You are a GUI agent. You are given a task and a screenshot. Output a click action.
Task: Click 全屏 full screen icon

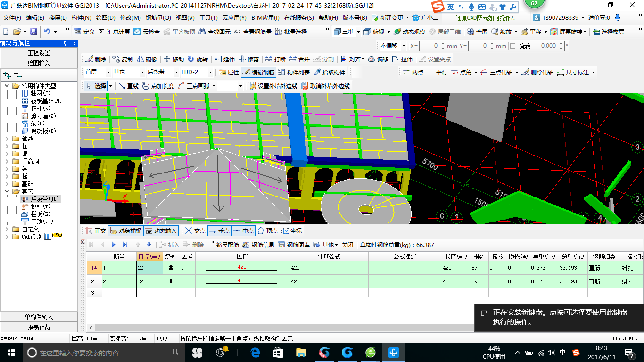click(478, 32)
